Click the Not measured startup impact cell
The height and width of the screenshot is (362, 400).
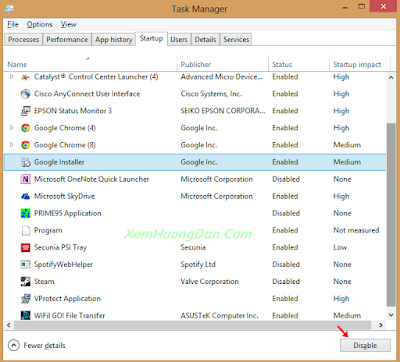(356, 230)
